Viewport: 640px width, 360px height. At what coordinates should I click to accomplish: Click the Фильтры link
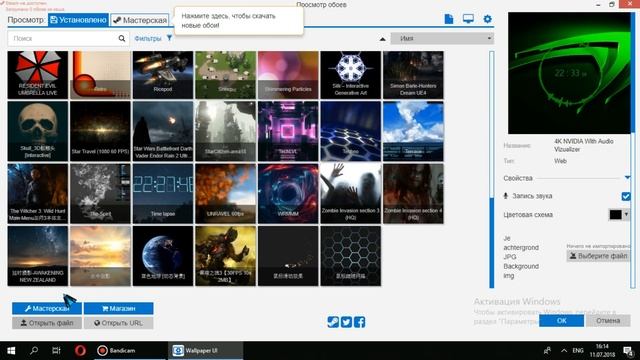(x=148, y=38)
